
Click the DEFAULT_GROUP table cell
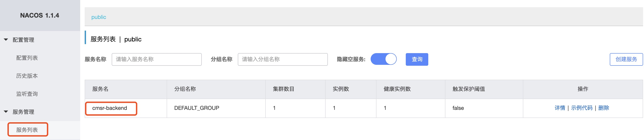click(x=197, y=108)
